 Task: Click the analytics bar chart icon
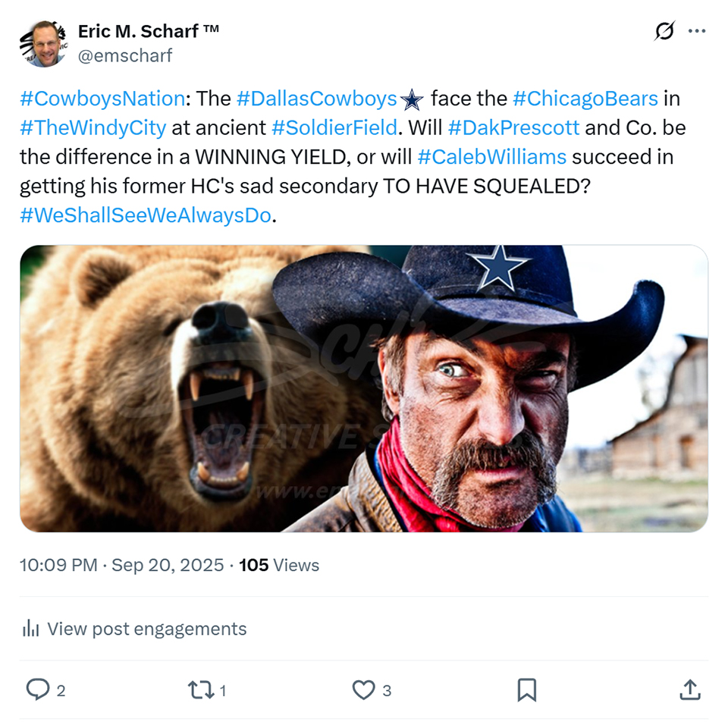coord(31,629)
